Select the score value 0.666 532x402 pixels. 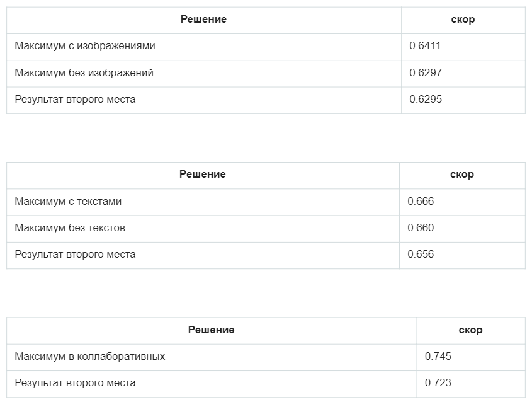pyautogui.click(x=421, y=202)
